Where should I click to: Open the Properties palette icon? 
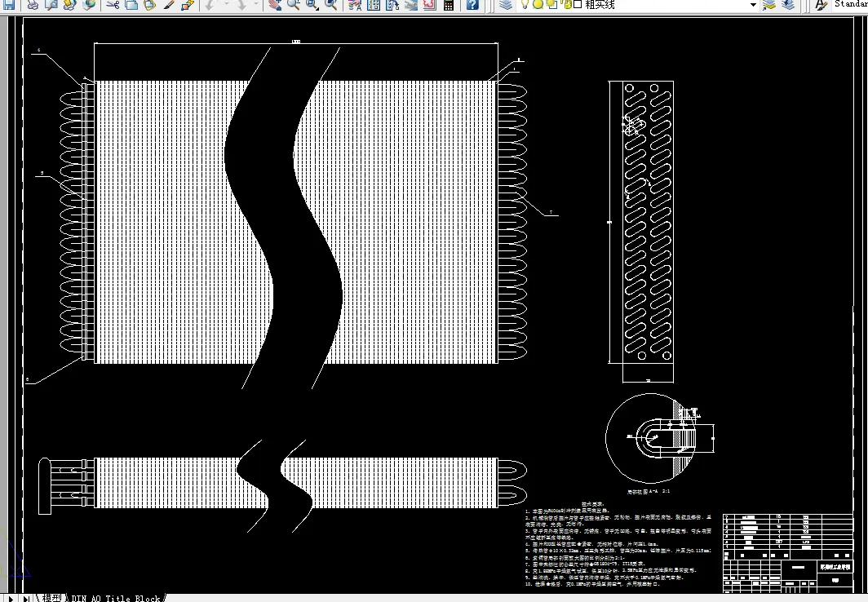pos(355,4)
